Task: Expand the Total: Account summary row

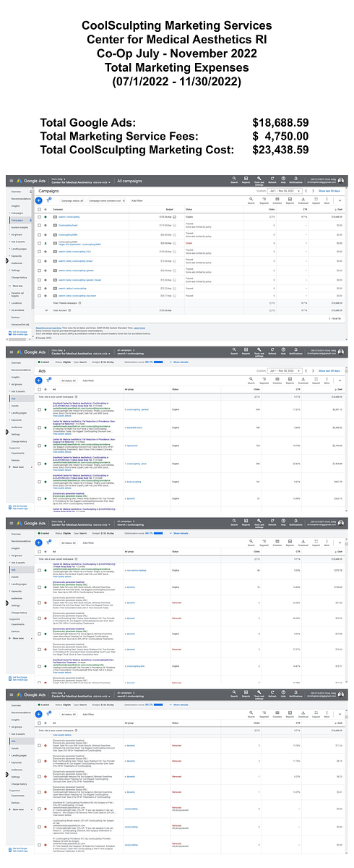Action: [46, 310]
